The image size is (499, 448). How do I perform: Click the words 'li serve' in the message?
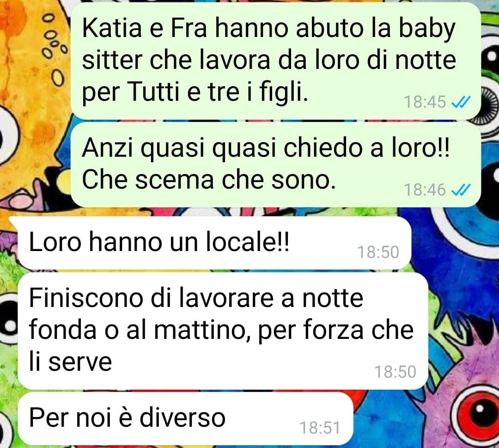coord(70,362)
